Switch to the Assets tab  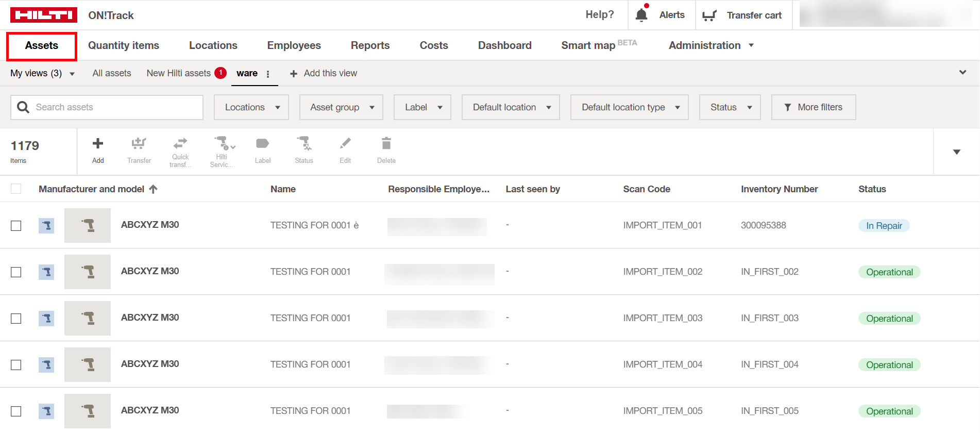click(x=42, y=45)
